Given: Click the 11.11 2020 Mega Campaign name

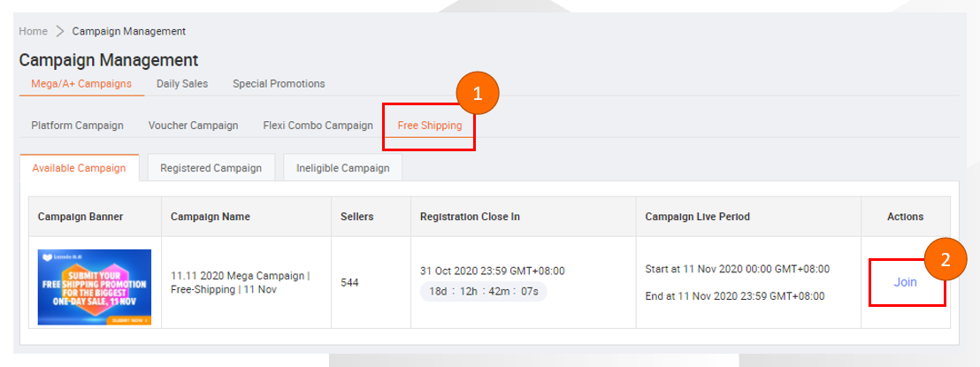Looking at the screenshot, I should click(240, 282).
